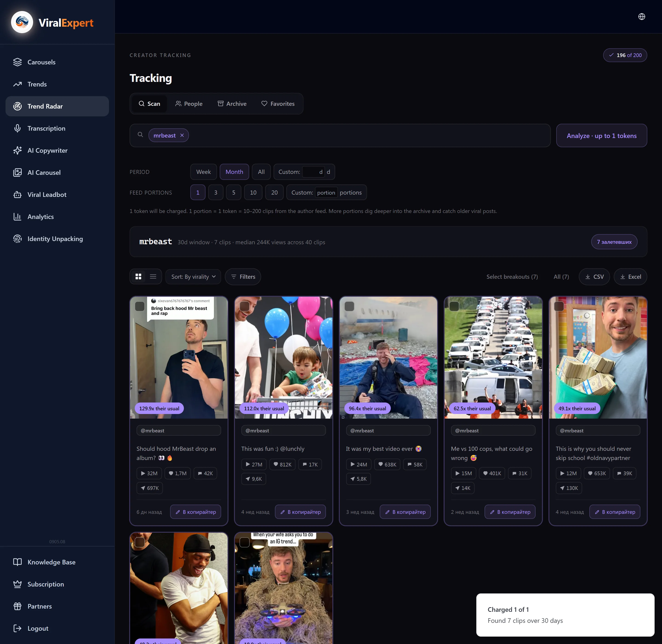Select 3 feed portions
Viewport: 662px width, 644px height.
coord(216,193)
